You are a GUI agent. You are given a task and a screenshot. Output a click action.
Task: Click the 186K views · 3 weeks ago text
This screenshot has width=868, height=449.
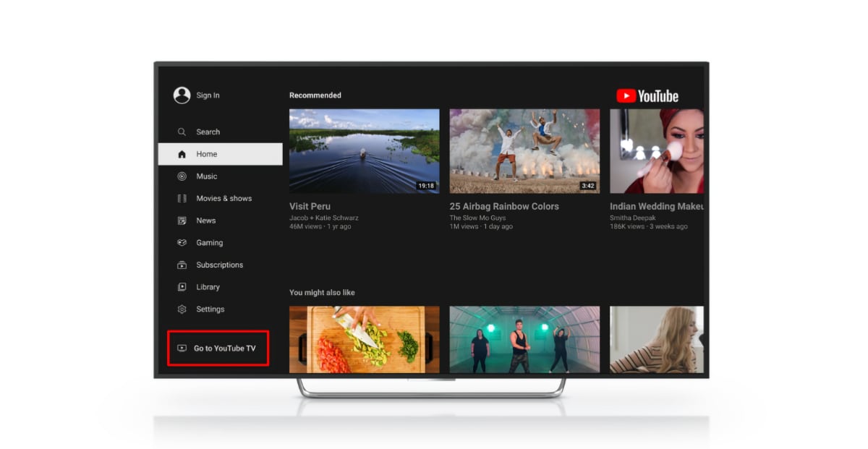click(649, 226)
